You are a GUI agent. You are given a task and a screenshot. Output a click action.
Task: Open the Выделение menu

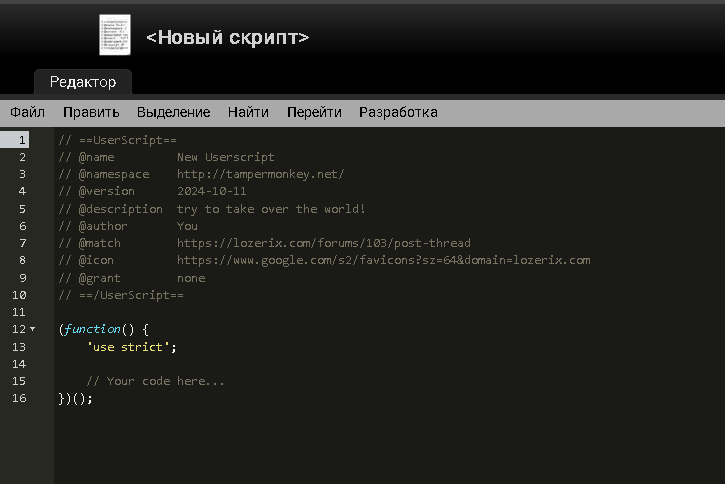pos(173,112)
